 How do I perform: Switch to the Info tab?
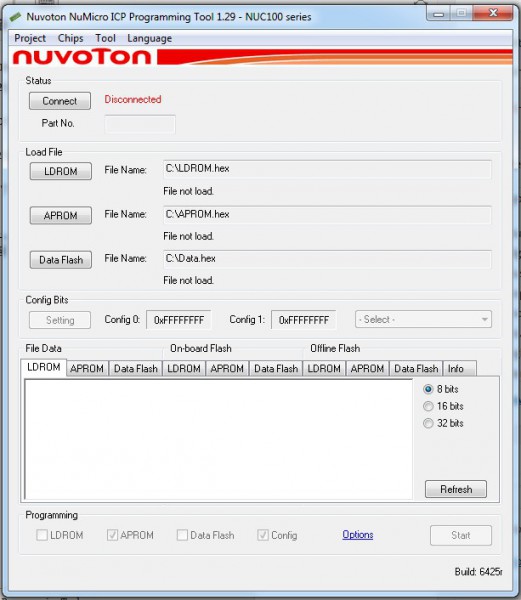pyautogui.click(x=459, y=368)
